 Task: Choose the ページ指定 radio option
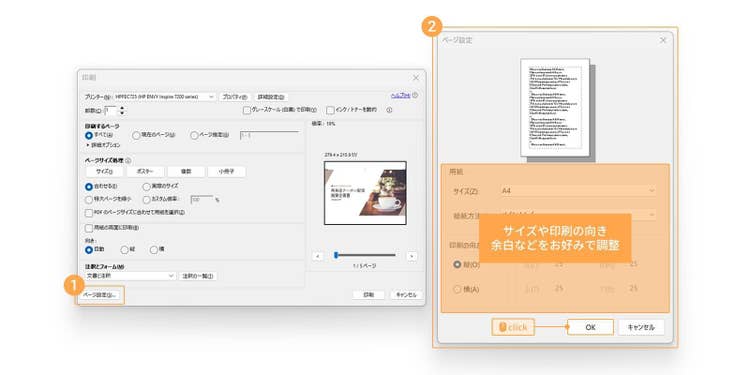click(194, 135)
